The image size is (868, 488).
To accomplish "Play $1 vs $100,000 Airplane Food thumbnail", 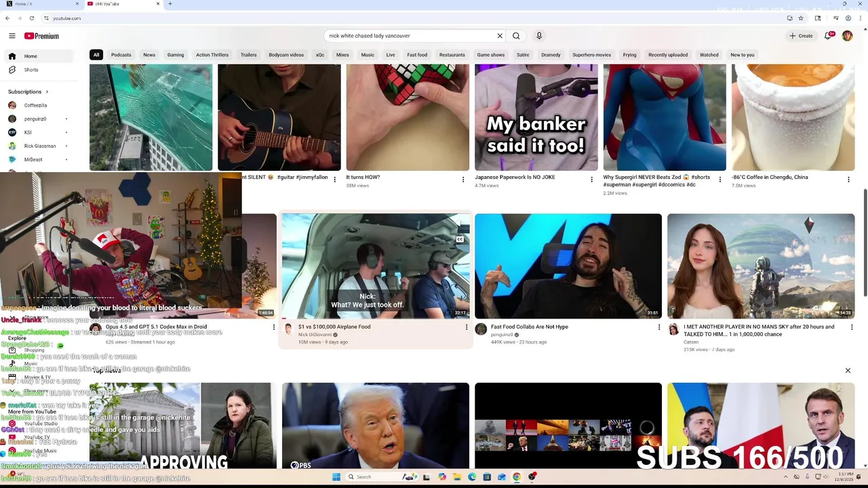I will (376, 266).
